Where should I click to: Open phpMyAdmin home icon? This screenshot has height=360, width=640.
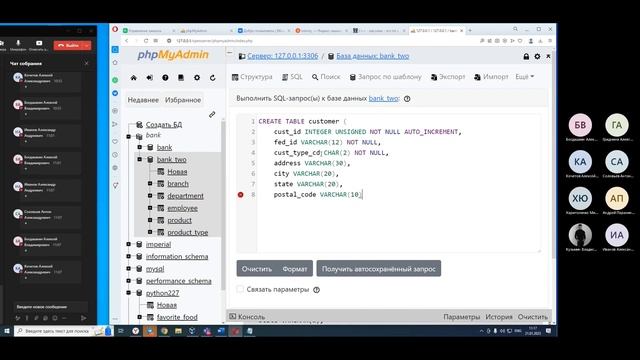click(x=133, y=78)
